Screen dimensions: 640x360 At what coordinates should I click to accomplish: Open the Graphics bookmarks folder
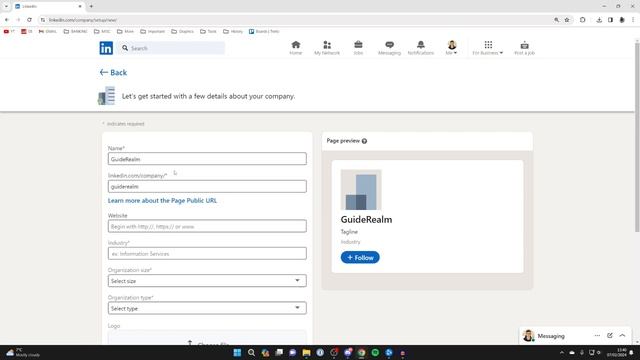[182, 31]
